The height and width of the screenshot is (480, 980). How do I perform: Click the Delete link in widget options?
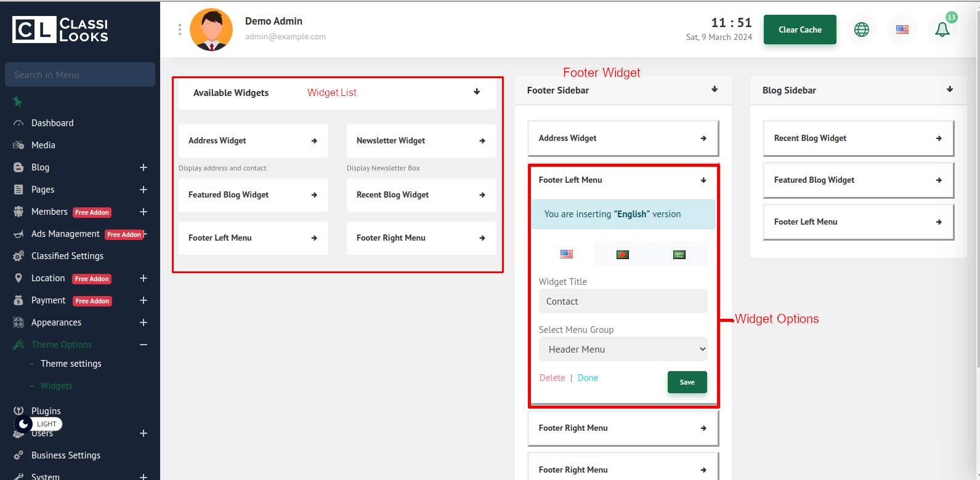[x=552, y=378]
